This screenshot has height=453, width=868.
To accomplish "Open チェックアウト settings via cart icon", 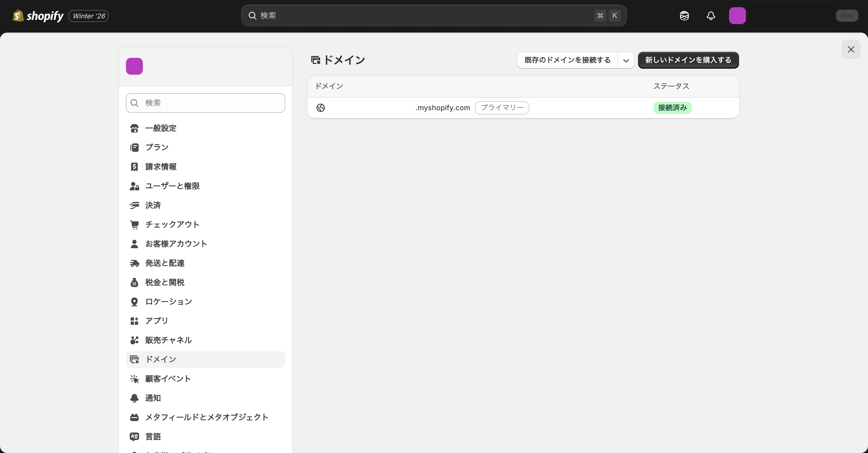I will click(x=134, y=224).
